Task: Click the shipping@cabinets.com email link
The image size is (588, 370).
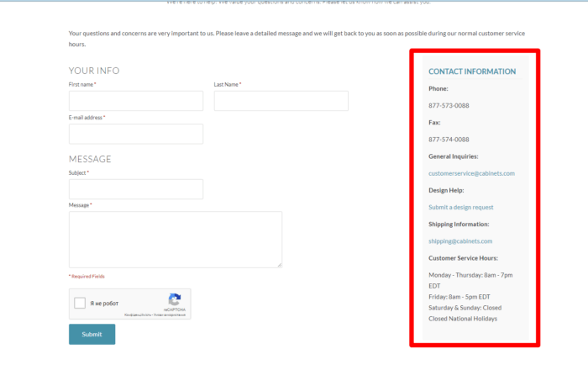Action: [460, 241]
